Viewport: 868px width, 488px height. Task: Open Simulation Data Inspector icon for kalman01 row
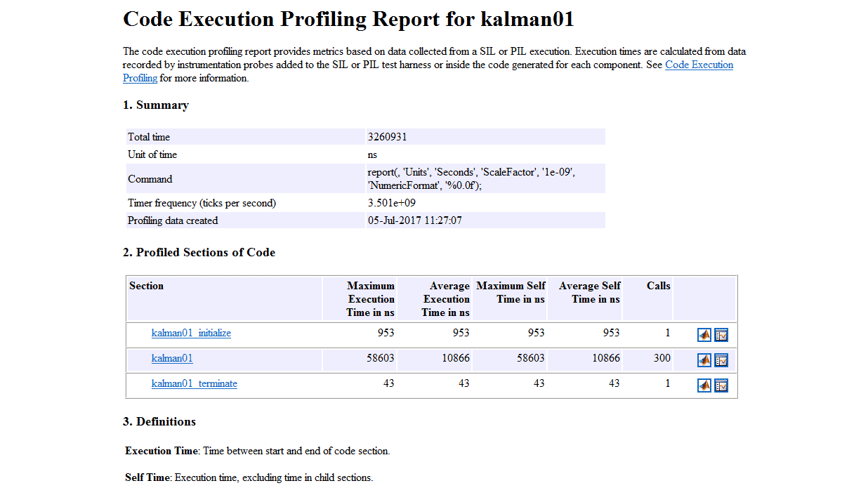(721, 360)
